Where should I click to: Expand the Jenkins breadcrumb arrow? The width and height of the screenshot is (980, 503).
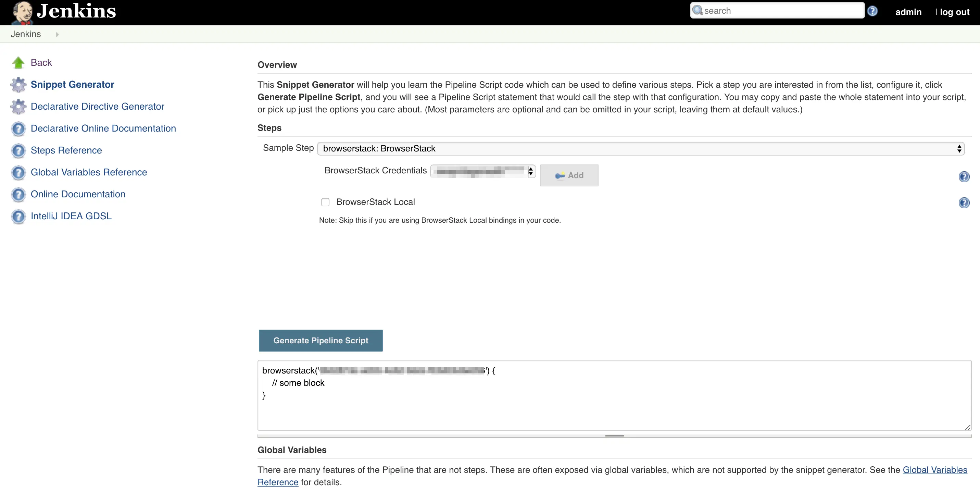click(x=57, y=34)
